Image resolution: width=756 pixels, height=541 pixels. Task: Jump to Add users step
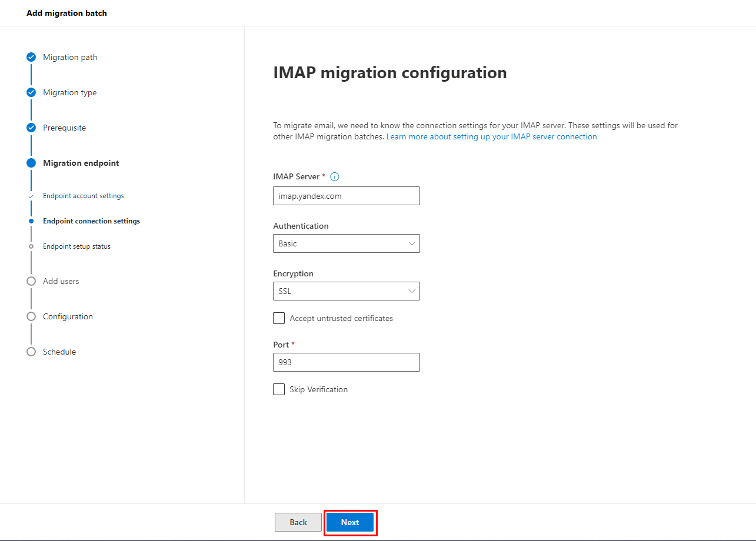[61, 281]
